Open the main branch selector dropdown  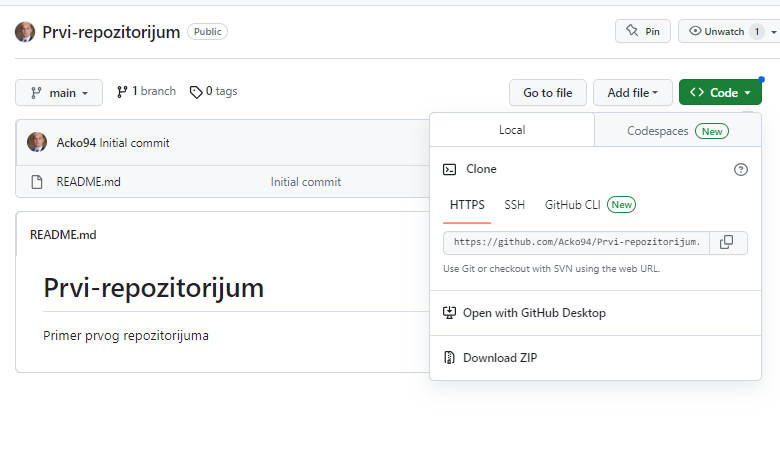pos(59,93)
